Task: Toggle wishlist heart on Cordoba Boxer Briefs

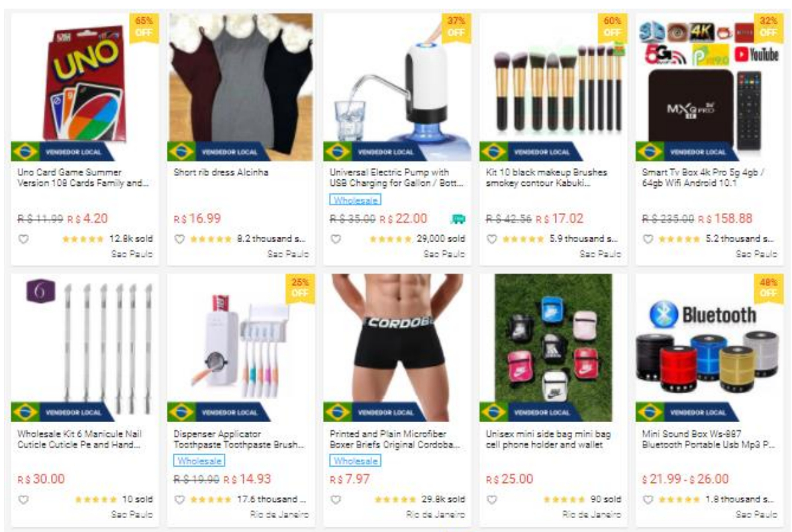Action: tap(335, 500)
